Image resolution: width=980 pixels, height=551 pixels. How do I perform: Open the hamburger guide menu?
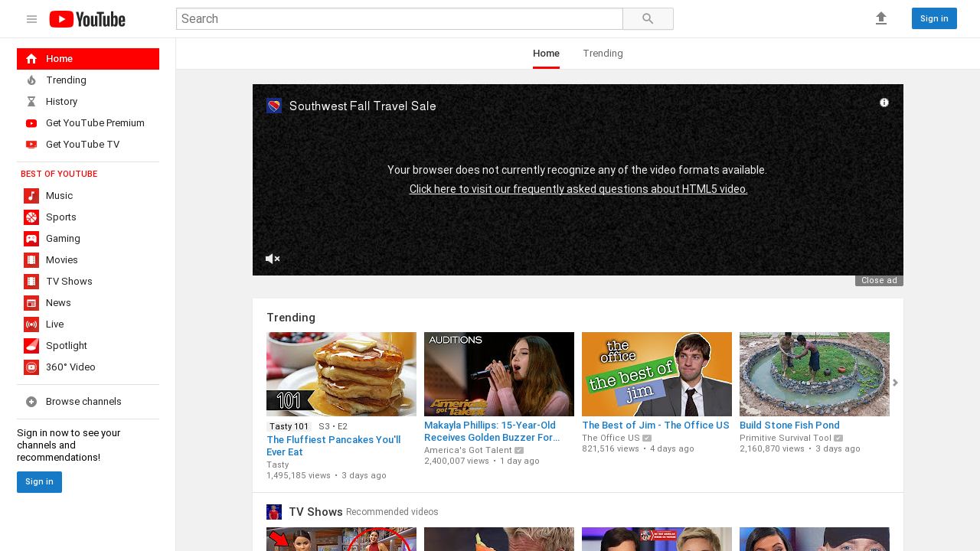click(31, 19)
